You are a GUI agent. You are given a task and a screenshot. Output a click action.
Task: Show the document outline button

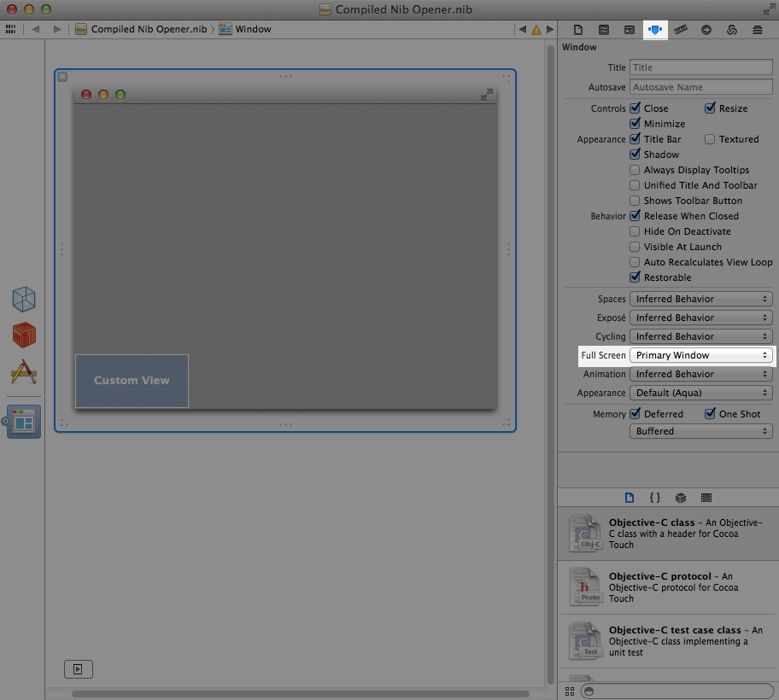tap(79, 670)
